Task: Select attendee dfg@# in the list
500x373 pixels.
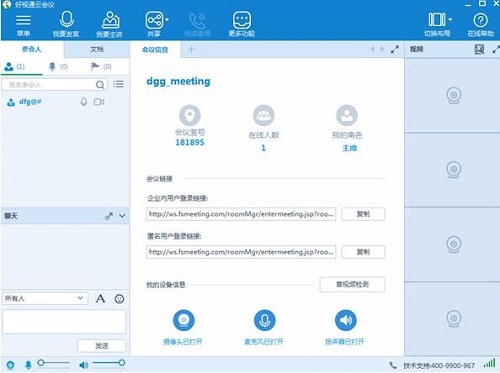Action: click(31, 102)
